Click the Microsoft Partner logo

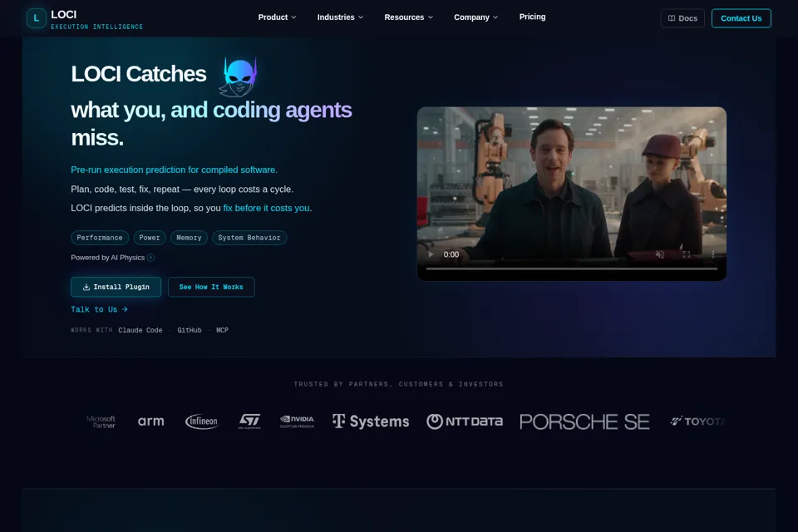pos(101,422)
